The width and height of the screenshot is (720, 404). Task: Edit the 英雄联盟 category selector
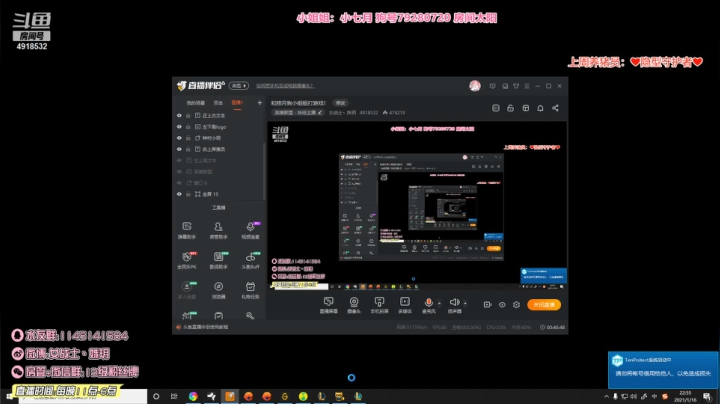pyautogui.click(x=298, y=112)
